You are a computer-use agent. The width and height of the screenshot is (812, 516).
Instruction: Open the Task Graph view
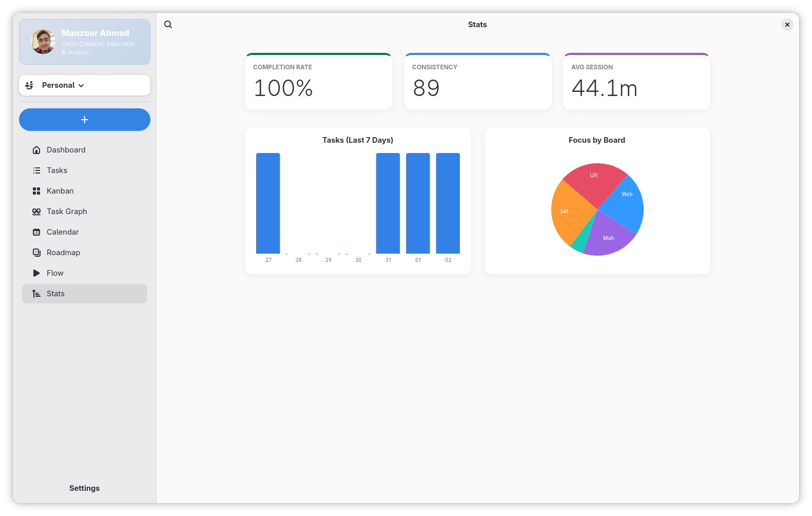tap(85, 212)
